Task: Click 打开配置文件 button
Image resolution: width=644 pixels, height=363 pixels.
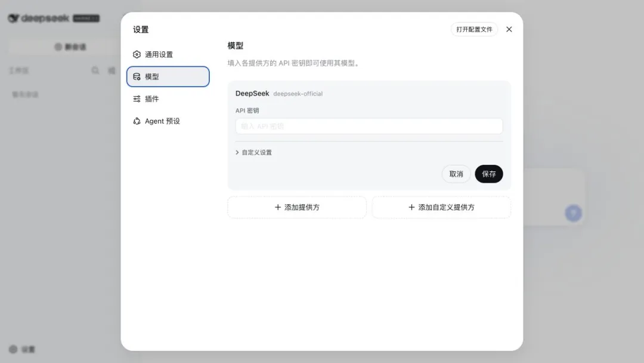Action: click(474, 29)
